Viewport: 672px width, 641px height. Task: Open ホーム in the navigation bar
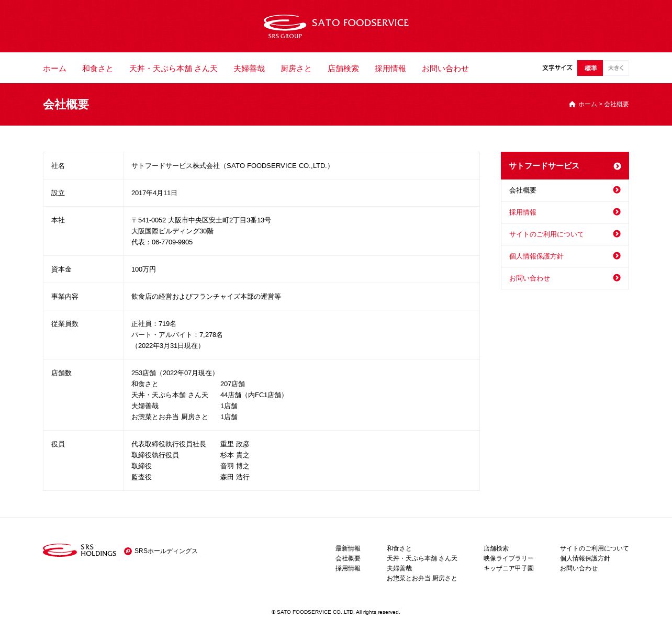coord(54,69)
